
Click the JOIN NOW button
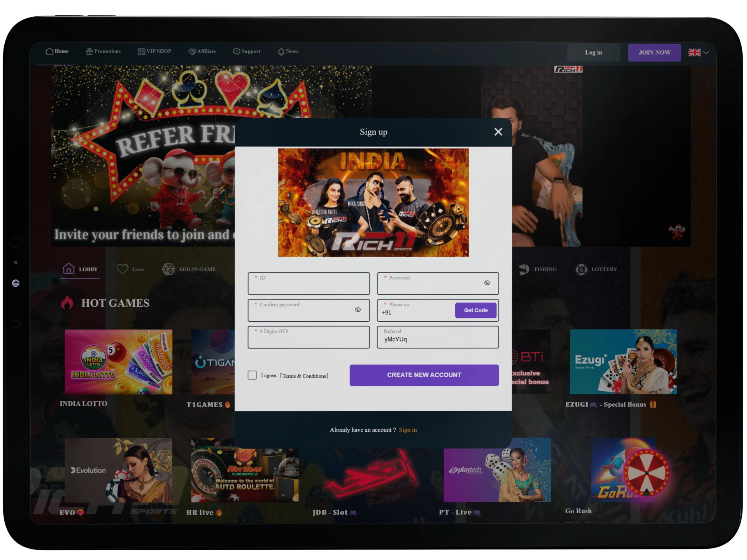point(654,52)
